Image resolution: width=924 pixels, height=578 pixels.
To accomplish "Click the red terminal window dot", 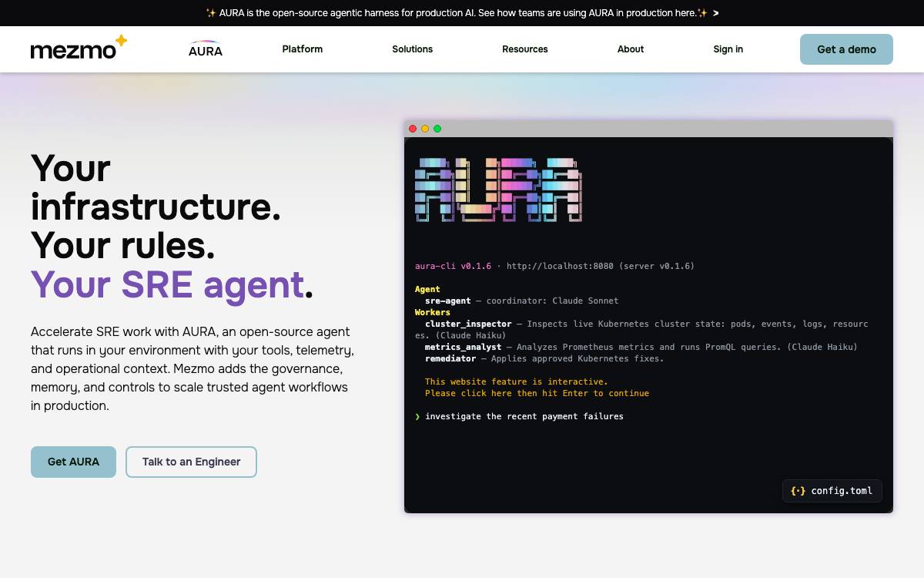I will 413,129.
